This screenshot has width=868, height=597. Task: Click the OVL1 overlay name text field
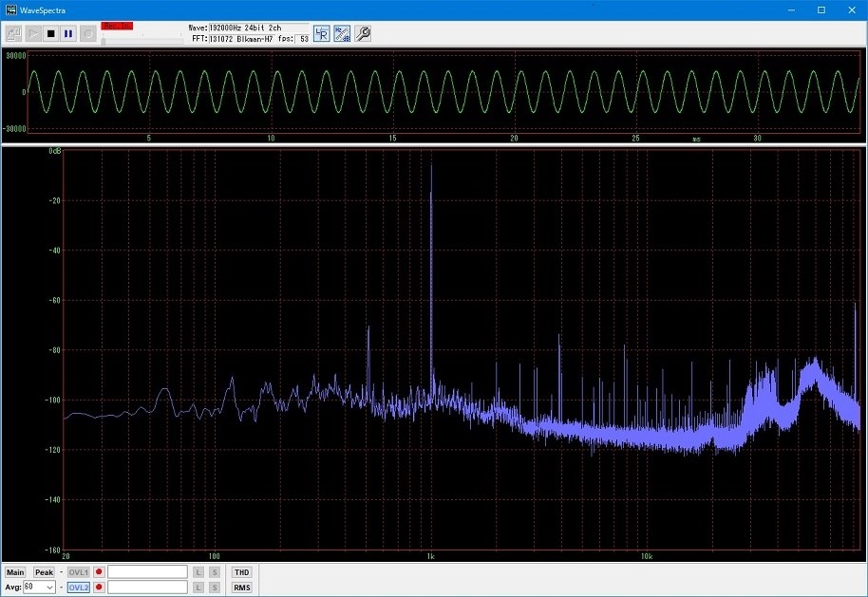(147, 572)
